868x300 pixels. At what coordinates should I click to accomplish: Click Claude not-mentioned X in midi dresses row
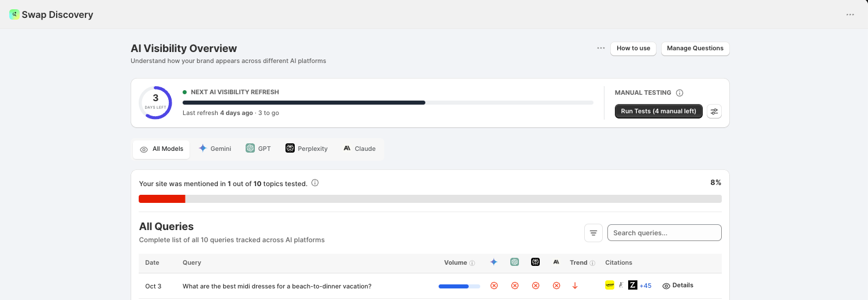[x=557, y=286]
